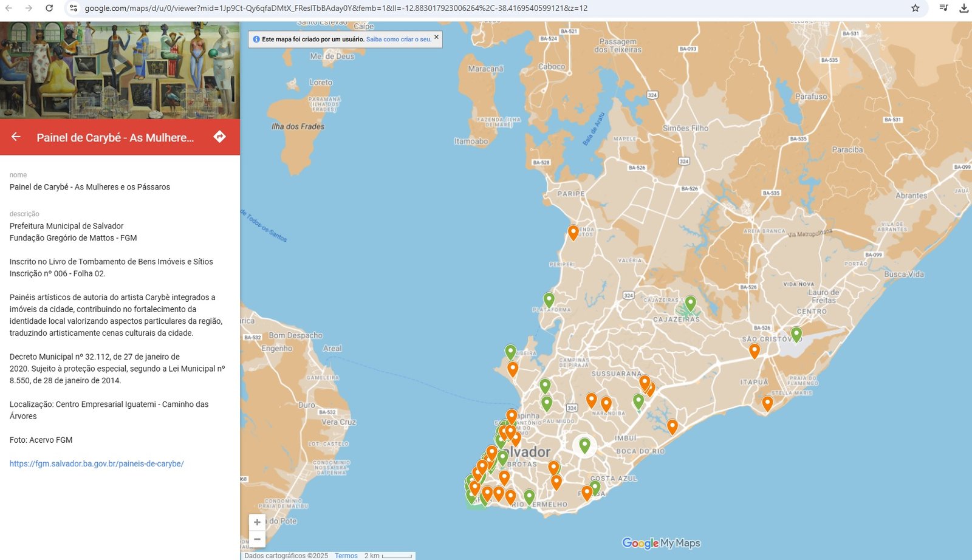This screenshot has width=972, height=560.
Task: Zoom in on the map
Action: 257,522
